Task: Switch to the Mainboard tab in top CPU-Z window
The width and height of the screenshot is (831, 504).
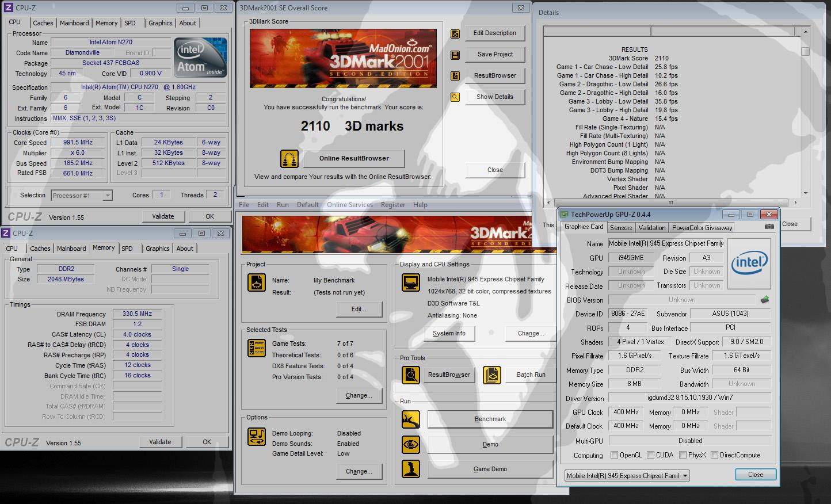Action: click(x=74, y=23)
